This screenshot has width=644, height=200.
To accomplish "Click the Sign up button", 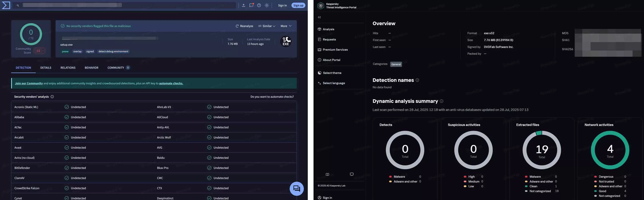I will tap(298, 5).
